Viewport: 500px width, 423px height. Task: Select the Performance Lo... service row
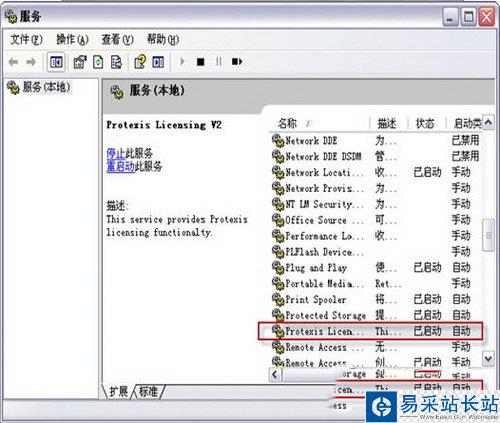376,236
